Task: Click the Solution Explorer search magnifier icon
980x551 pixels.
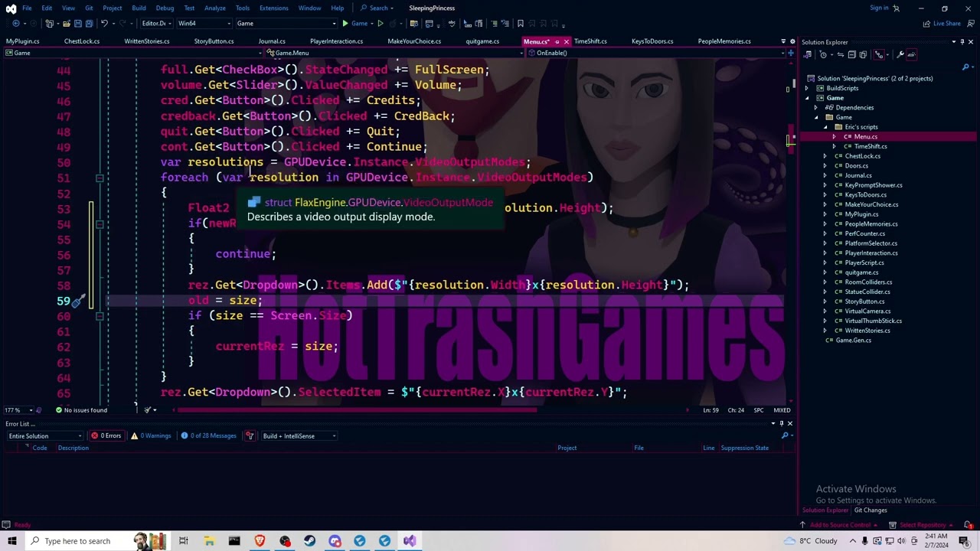Action: click(x=965, y=67)
